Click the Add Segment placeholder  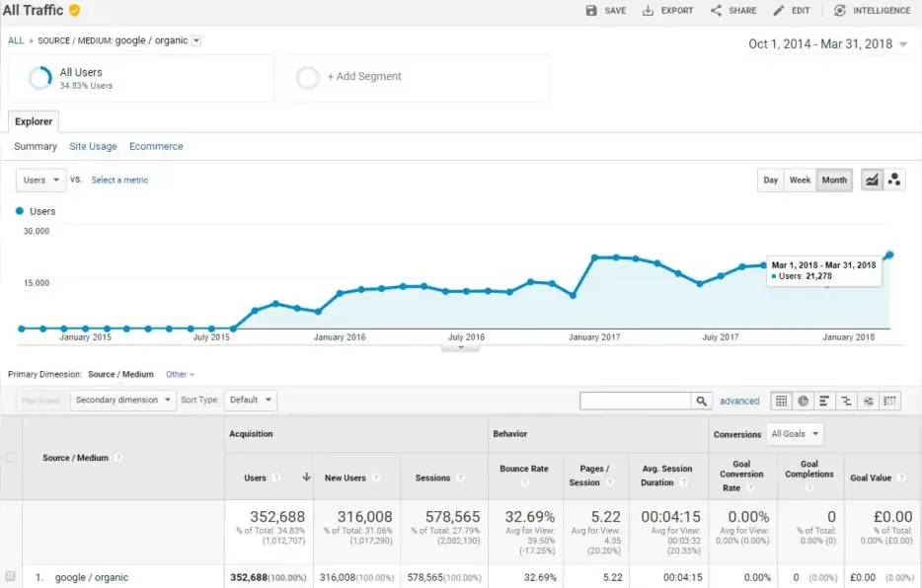coord(361,76)
